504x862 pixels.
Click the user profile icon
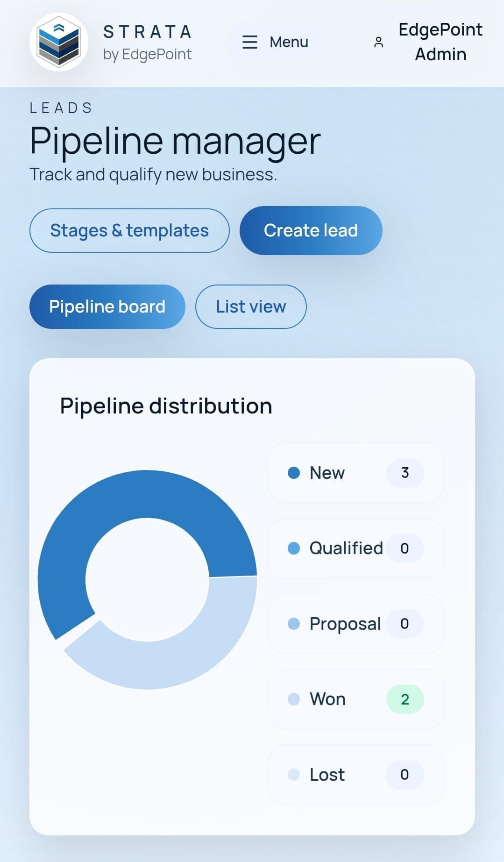click(x=378, y=43)
